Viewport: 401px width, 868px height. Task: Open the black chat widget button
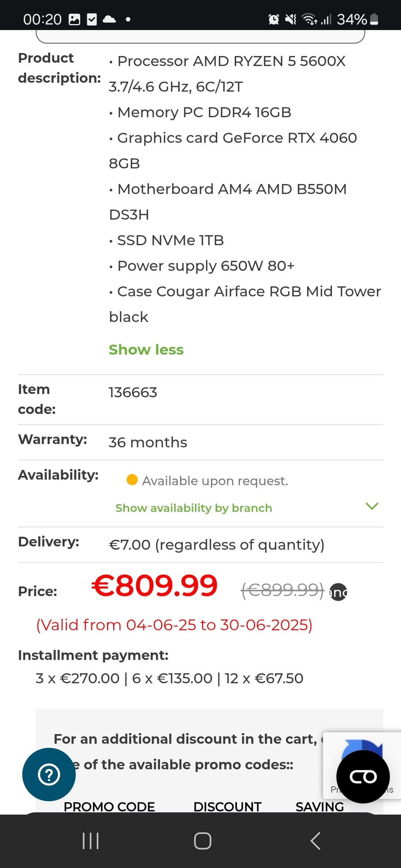point(363,776)
